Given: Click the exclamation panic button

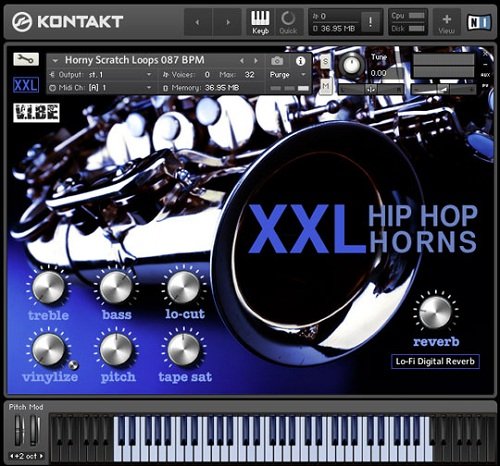Looking at the screenshot, I should tap(370, 22).
